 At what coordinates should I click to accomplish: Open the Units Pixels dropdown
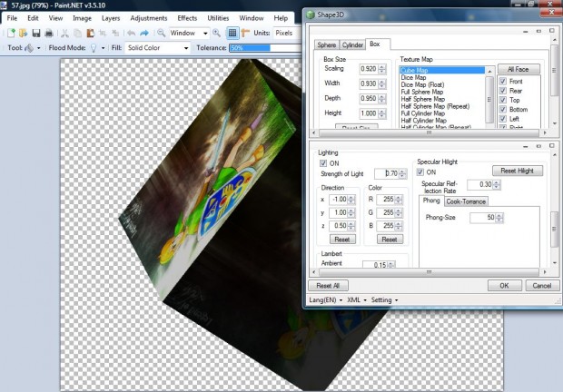point(287,33)
